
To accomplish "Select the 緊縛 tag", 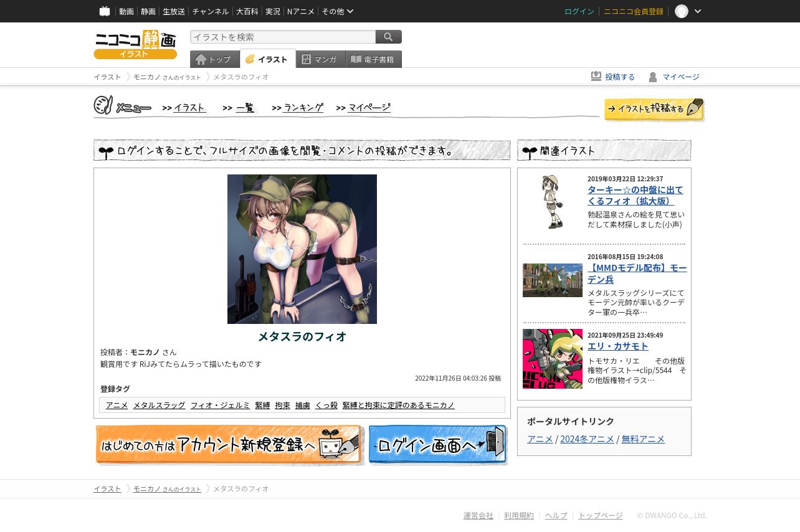I will coord(262,405).
